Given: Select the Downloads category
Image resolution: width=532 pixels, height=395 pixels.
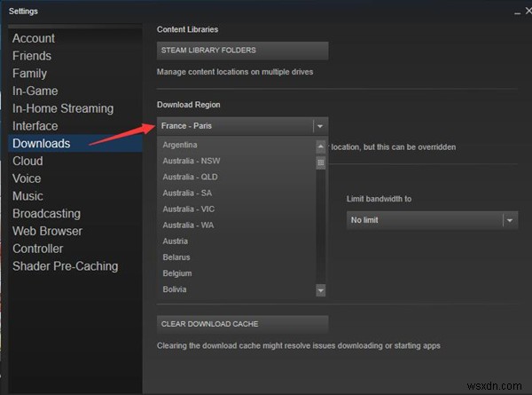Looking at the screenshot, I should (75, 143).
